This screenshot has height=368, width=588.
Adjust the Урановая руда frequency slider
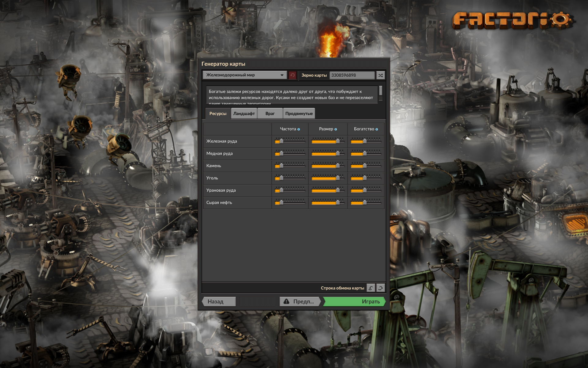coord(290,190)
